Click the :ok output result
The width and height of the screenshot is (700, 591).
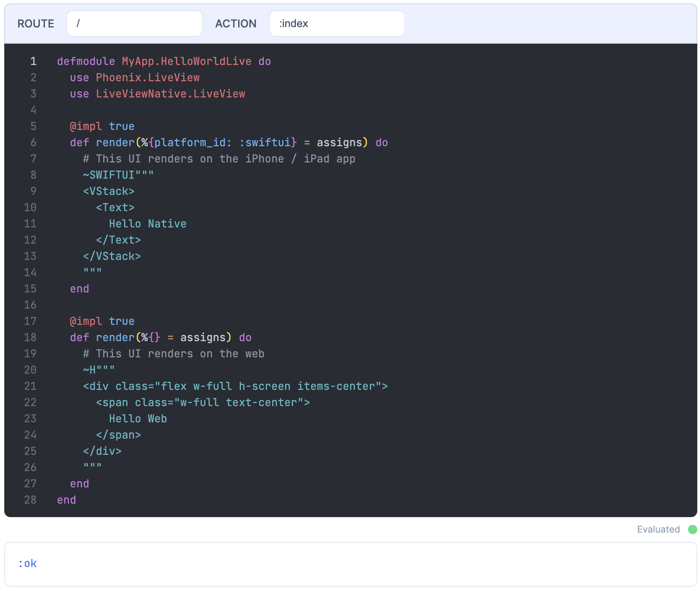tap(27, 564)
